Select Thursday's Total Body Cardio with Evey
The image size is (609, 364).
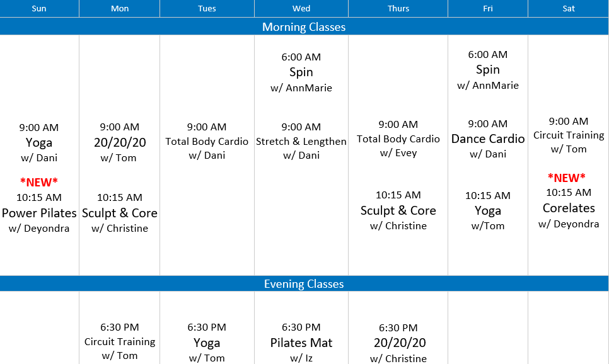coord(398,139)
